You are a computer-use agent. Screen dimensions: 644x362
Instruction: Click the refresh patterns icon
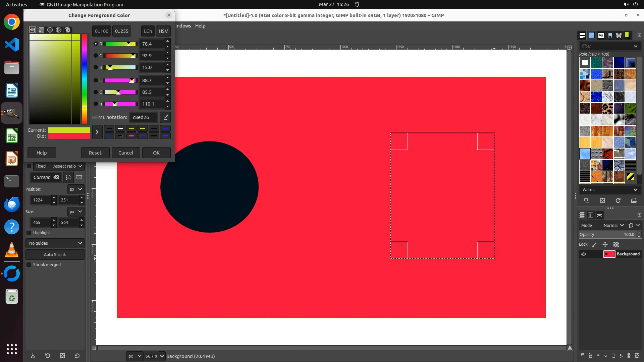click(618, 200)
